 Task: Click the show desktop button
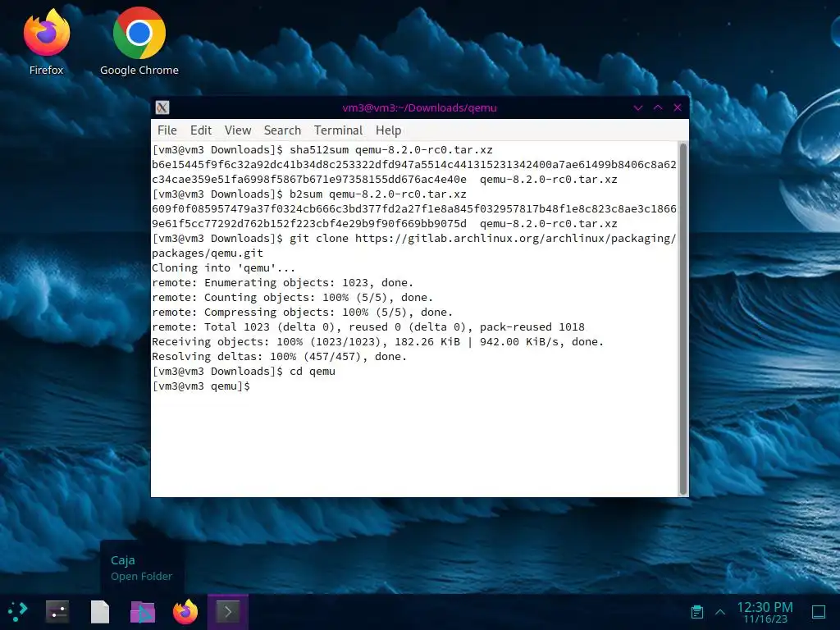click(x=819, y=611)
